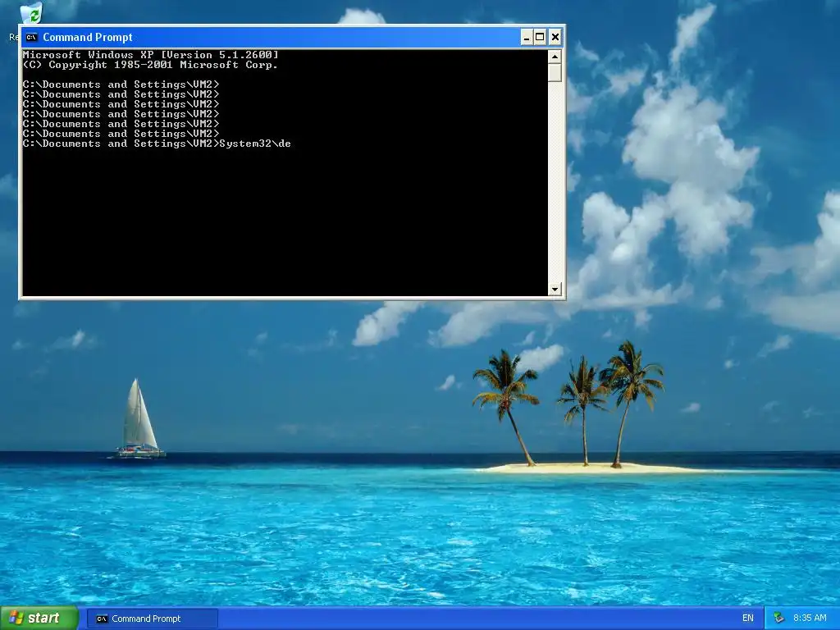Maximize the Command Prompt window
Viewport: 840px width, 630px height.
click(540, 37)
